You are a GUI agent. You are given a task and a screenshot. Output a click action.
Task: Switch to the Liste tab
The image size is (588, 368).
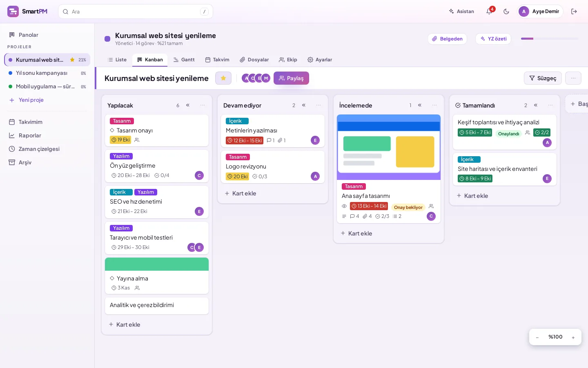click(117, 60)
